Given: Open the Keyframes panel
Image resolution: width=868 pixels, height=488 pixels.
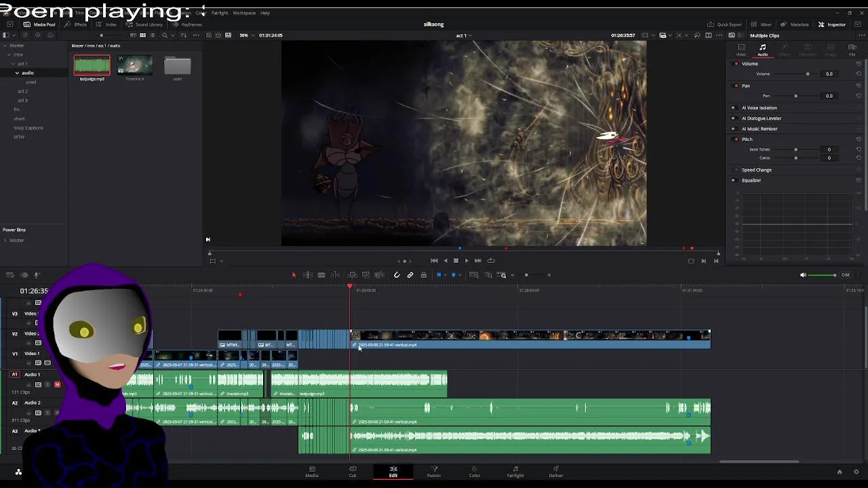Looking at the screenshot, I should coord(186,24).
